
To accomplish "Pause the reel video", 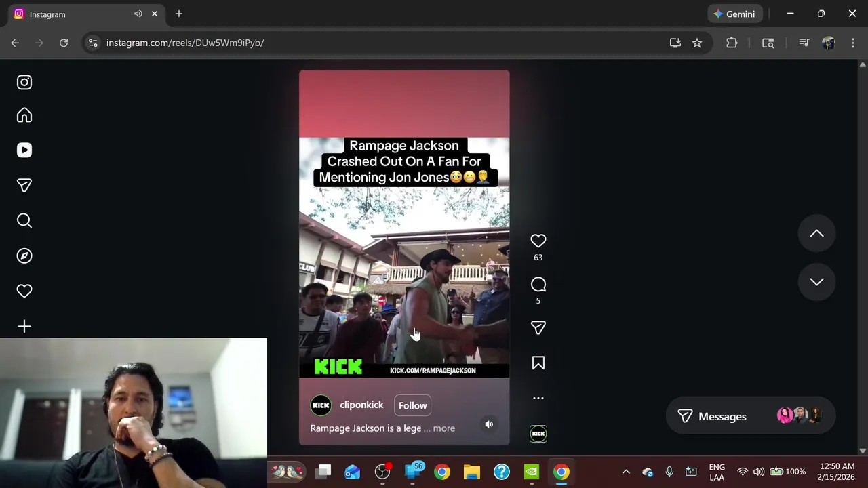I will [404, 258].
